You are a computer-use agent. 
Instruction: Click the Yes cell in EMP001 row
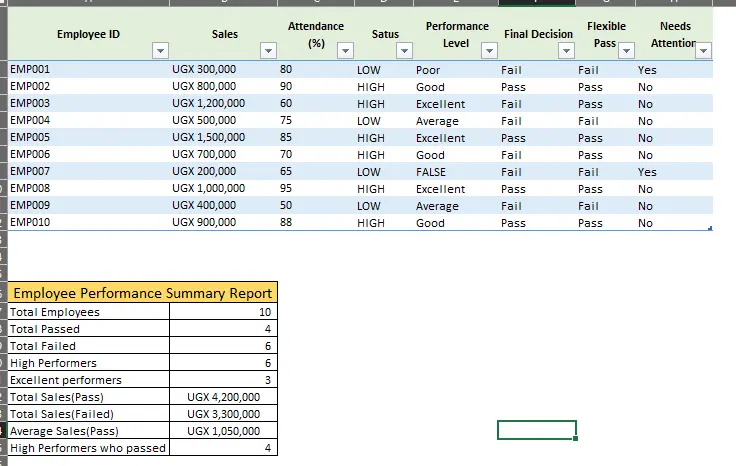click(x=674, y=70)
